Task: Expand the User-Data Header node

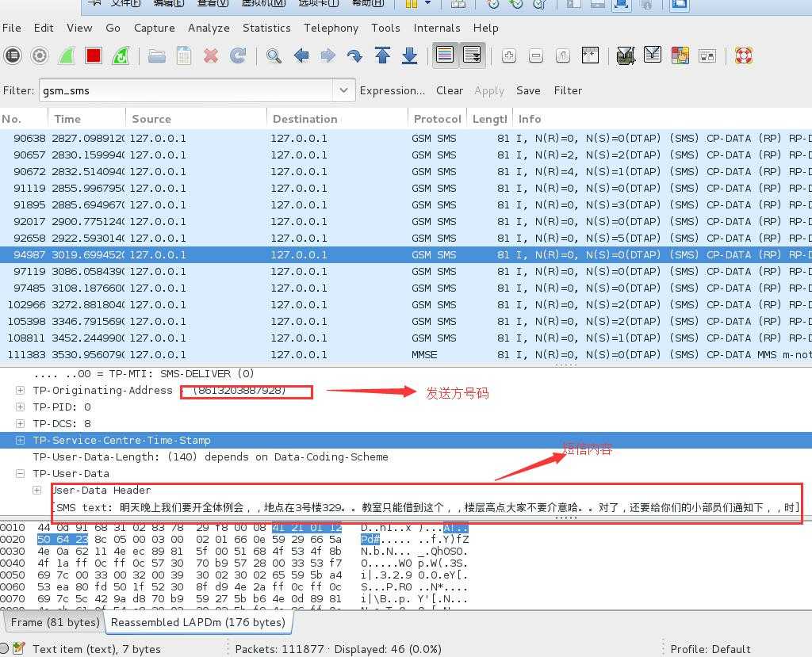Action: [36, 490]
